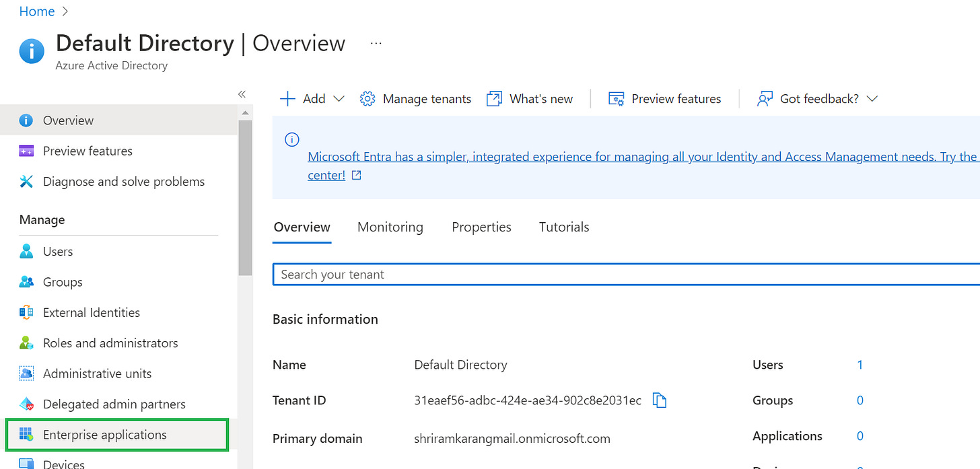
Task: Click the Default Directory name value
Action: [x=461, y=365]
